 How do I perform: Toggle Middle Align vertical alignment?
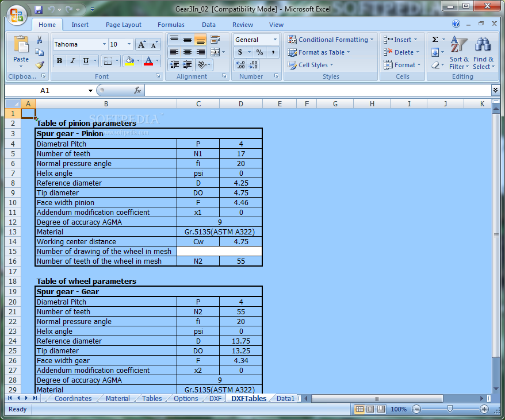click(188, 40)
